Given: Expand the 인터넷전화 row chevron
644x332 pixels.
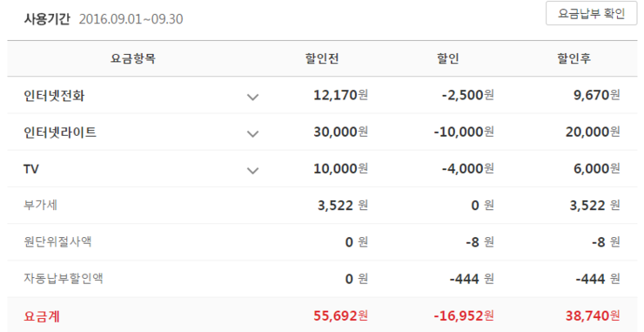Looking at the screenshot, I should 252,97.
